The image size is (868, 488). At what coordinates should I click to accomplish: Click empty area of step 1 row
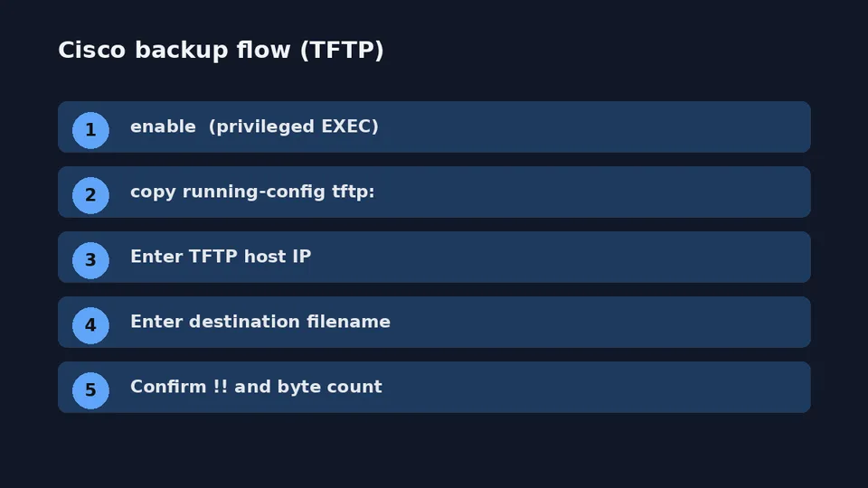[x=592, y=127]
